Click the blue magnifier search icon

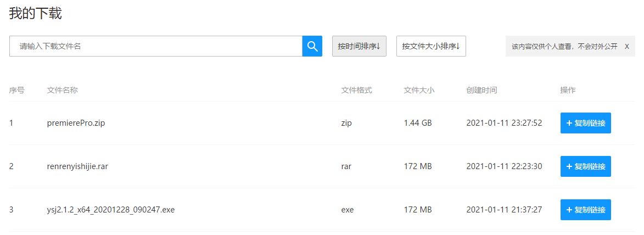[x=312, y=46]
